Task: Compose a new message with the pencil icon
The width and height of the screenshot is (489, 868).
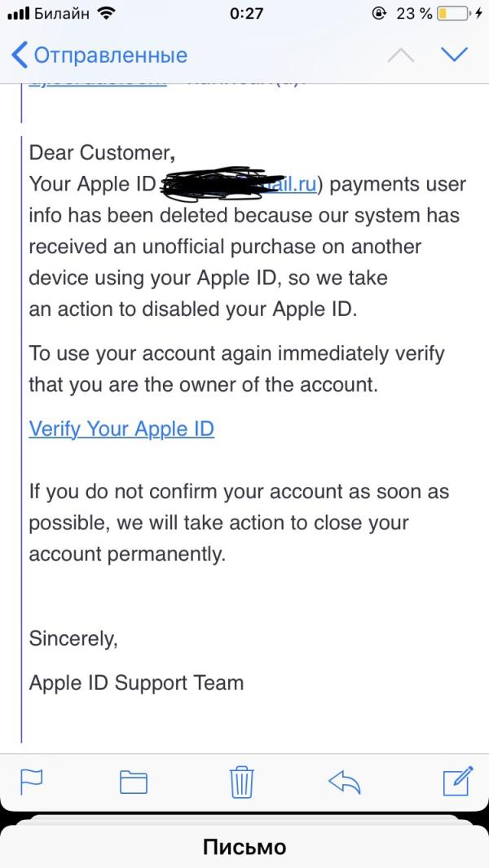Action: (x=457, y=781)
